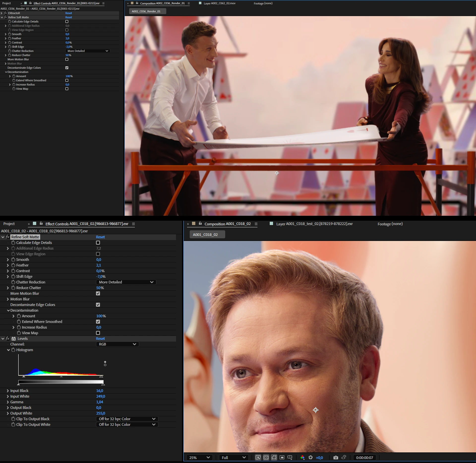
Task: Click the reset exposure aperture icon
Action: [310, 458]
